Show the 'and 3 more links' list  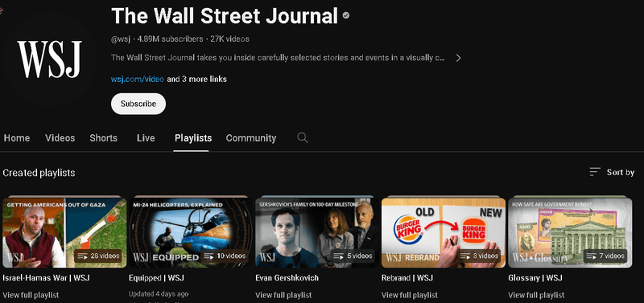click(196, 79)
